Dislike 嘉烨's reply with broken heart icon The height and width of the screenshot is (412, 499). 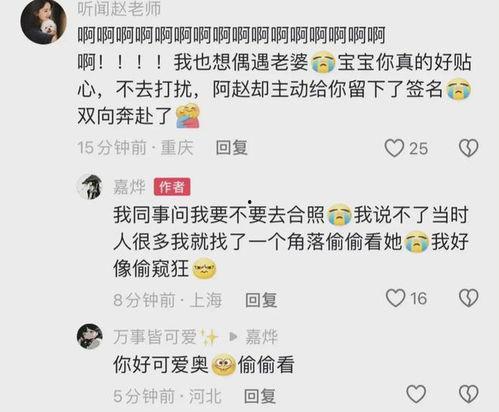[469, 298]
